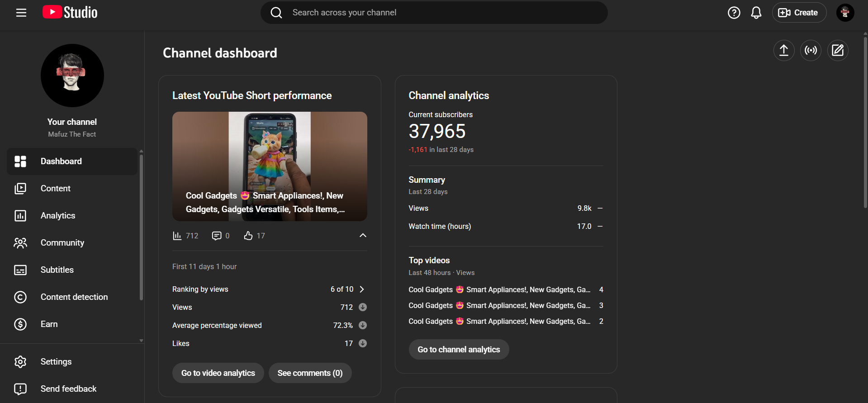868x403 pixels.
Task: Click the Cool Gadgets Short thumbnail
Action: click(270, 166)
